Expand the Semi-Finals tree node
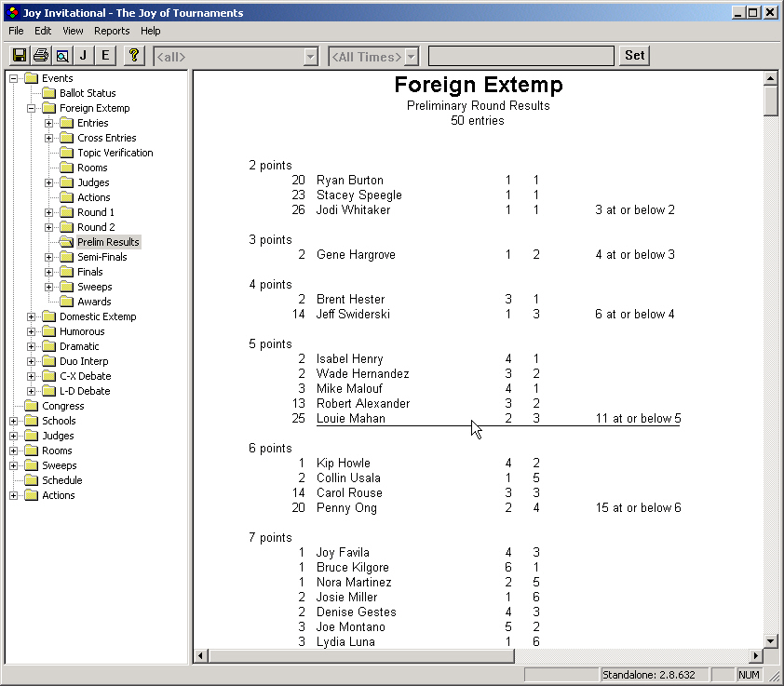This screenshot has width=784, height=686. click(x=49, y=257)
